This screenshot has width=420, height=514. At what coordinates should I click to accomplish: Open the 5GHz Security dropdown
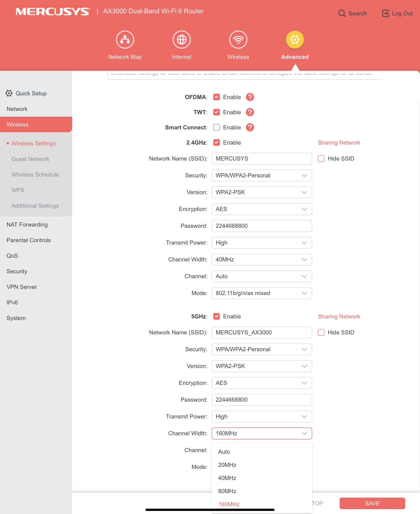pos(261,349)
